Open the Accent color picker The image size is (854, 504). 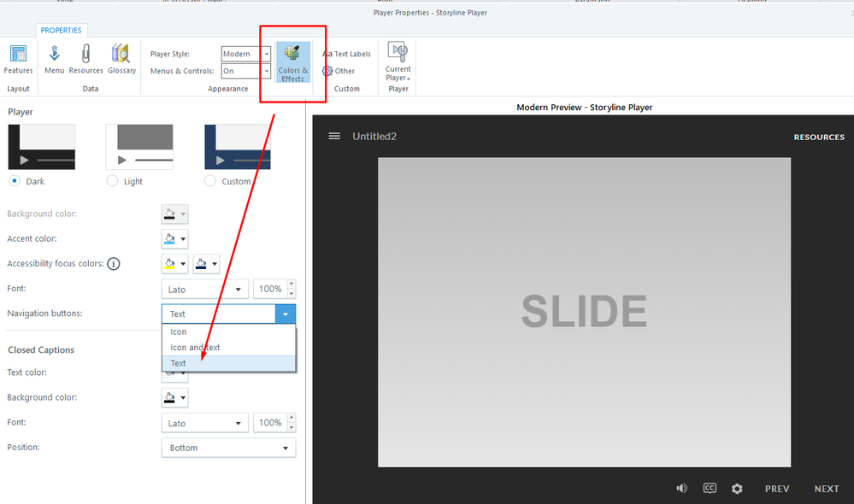(175, 239)
